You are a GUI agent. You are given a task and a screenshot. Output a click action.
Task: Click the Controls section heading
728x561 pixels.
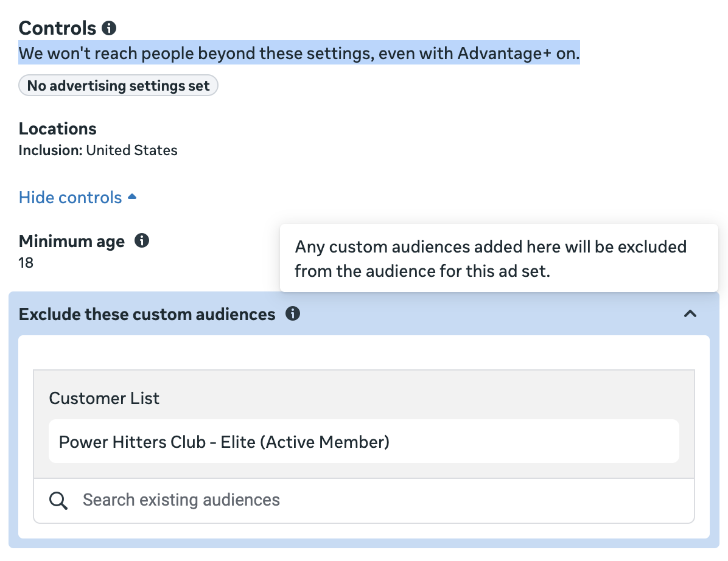pyautogui.click(x=58, y=28)
